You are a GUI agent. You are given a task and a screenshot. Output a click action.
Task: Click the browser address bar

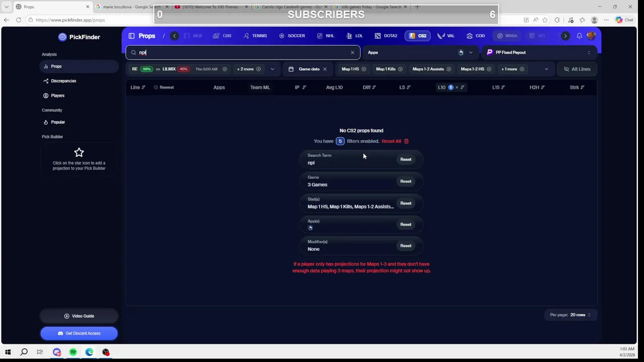pyautogui.click(x=272, y=20)
